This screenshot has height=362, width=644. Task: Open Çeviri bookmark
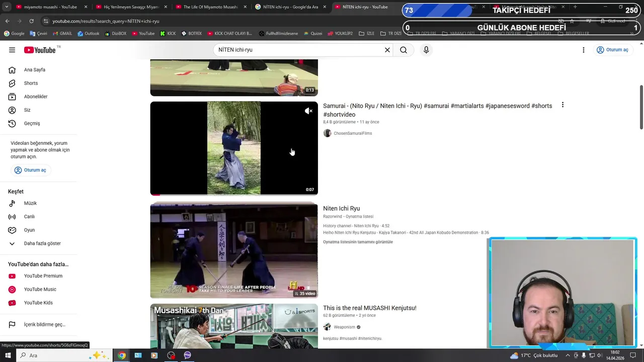[x=38, y=34]
